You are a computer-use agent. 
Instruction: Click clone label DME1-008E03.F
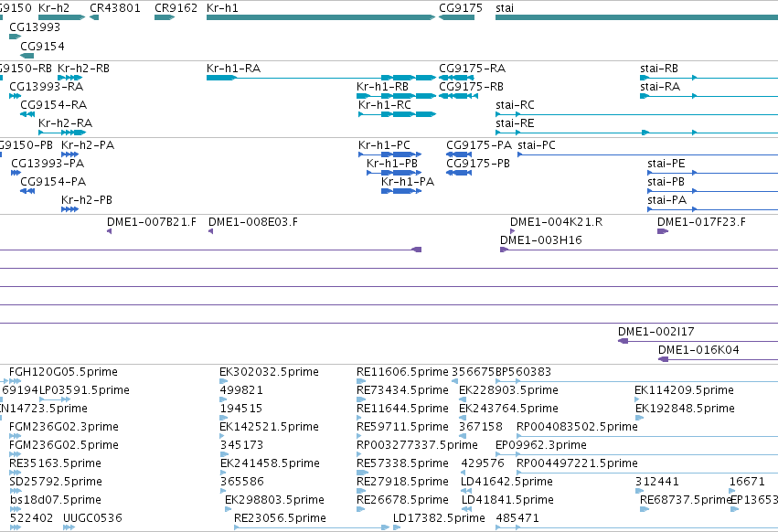(253, 222)
